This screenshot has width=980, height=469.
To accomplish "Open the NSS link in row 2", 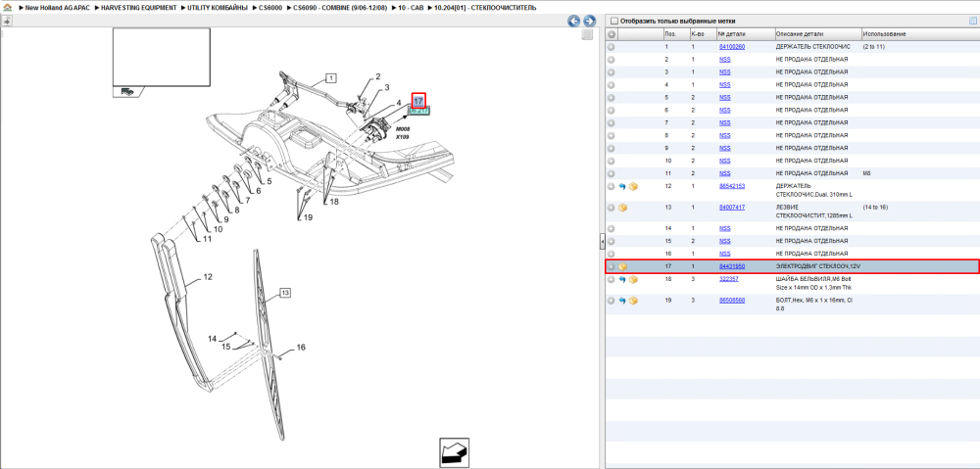I will (724, 60).
